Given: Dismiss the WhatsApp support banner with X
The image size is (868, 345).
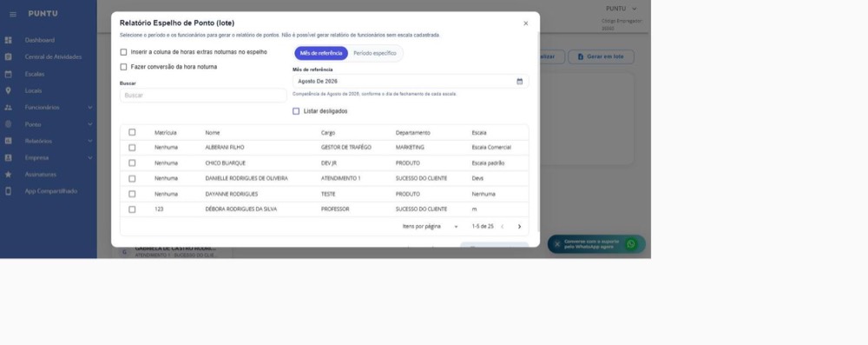Looking at the screenshot, I should 557,244.
